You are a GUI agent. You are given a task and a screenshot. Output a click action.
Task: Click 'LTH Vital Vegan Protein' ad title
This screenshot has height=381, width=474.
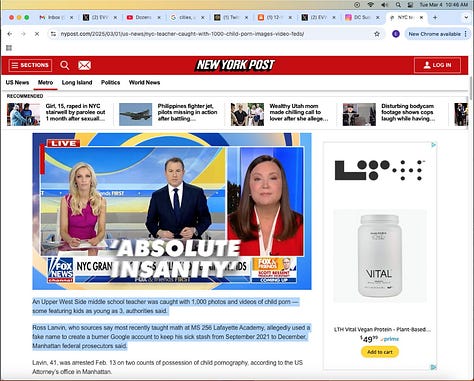coord(382,329)
